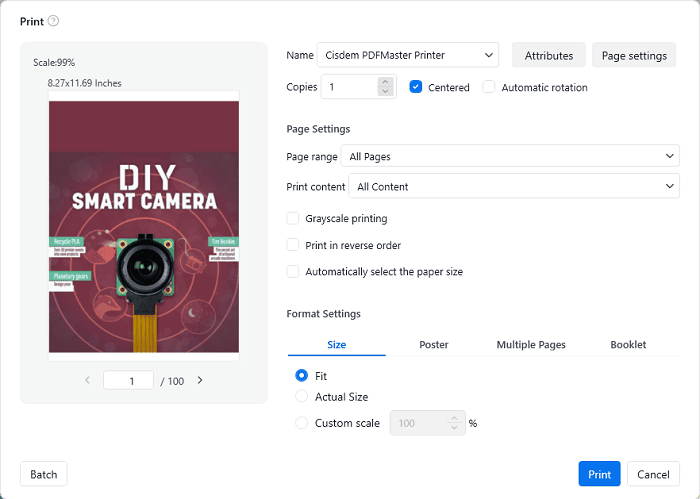Image resolution: width=700 pixels, height=499 pixels.
Task: Increase the number of copies using up arrow
Action: 386,82
